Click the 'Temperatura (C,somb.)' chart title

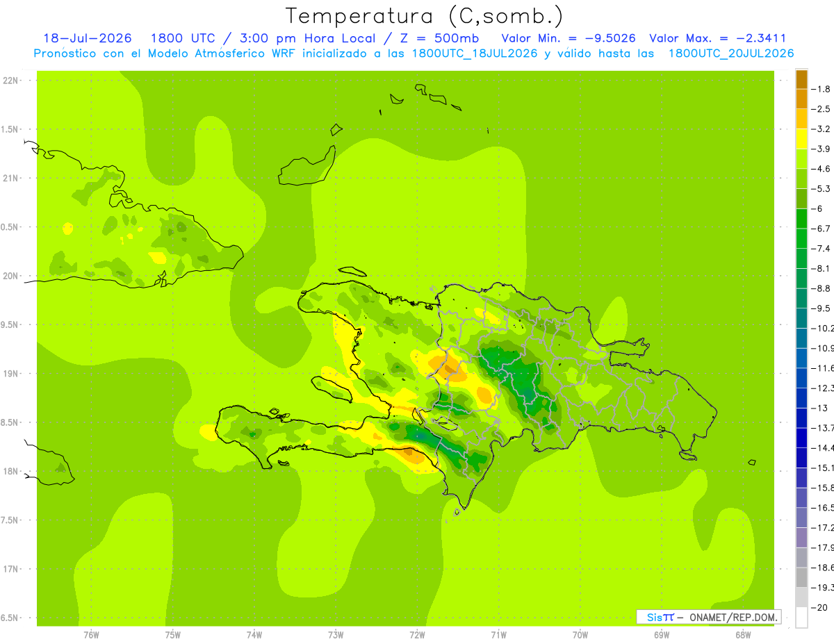(424, 16)
